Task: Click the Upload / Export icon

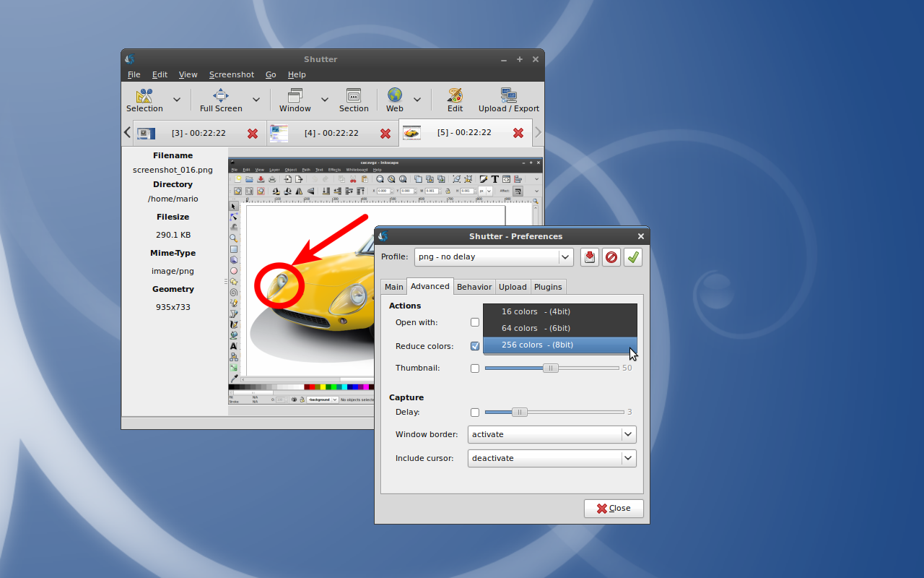Action: click(x=508, y=96)
